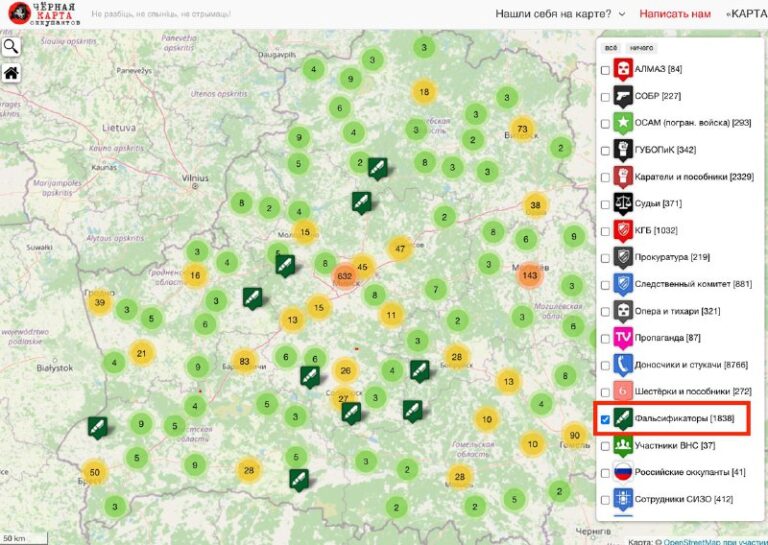Open the «Написать нам» link
Image resolution: width=768 pixels, height=545 pixels.
coord(675,14)
